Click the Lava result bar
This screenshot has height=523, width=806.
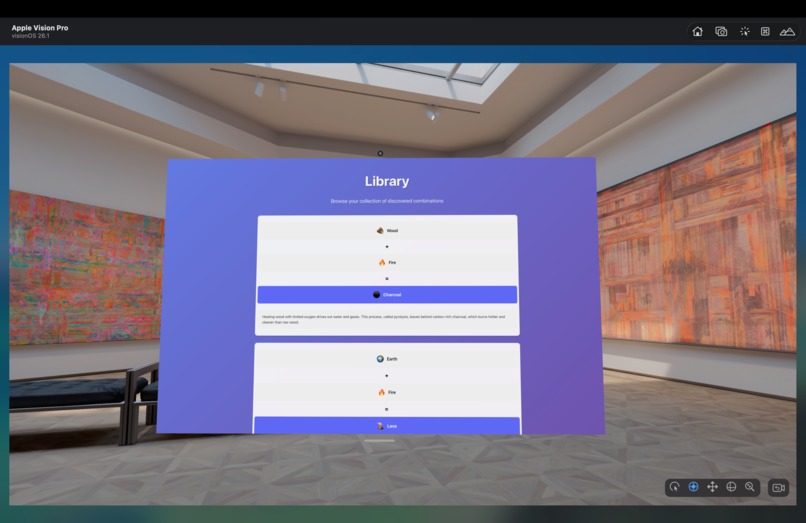click(x=387, y=426)
